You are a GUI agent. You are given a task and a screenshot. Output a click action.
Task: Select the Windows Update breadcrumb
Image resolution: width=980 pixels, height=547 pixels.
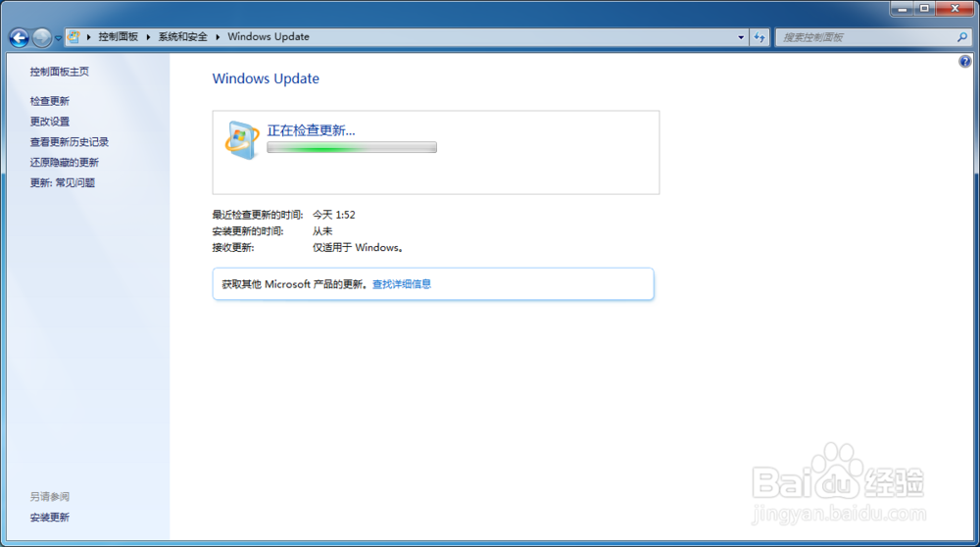pyautogui.click(x=269, y=37)
